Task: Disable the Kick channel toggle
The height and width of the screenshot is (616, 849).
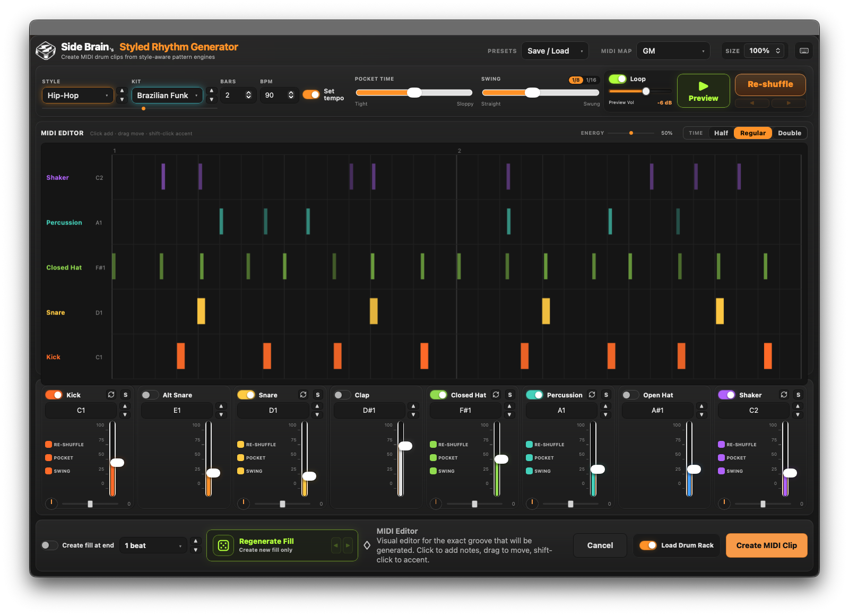Action: tap(54, 395)
